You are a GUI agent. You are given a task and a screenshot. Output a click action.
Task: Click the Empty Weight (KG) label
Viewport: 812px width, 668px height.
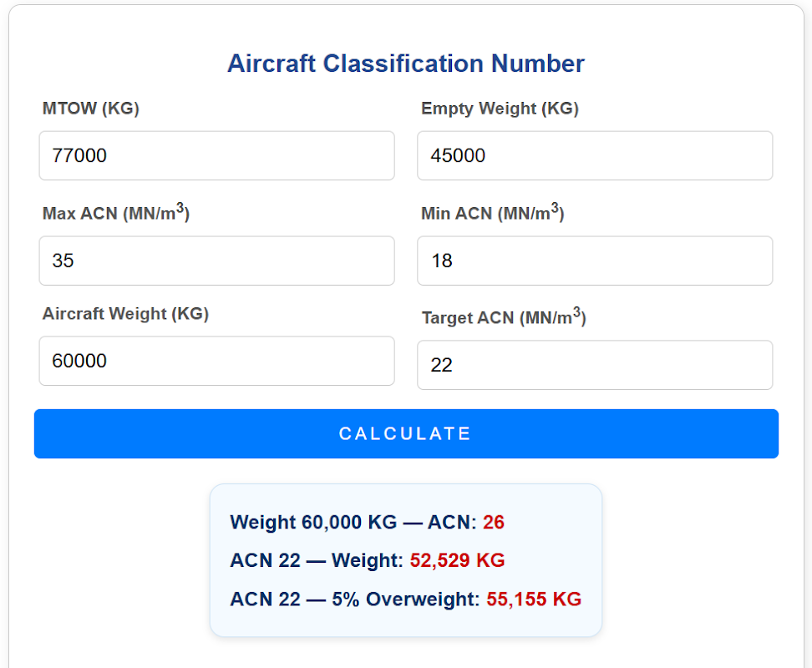click(500, 109)
